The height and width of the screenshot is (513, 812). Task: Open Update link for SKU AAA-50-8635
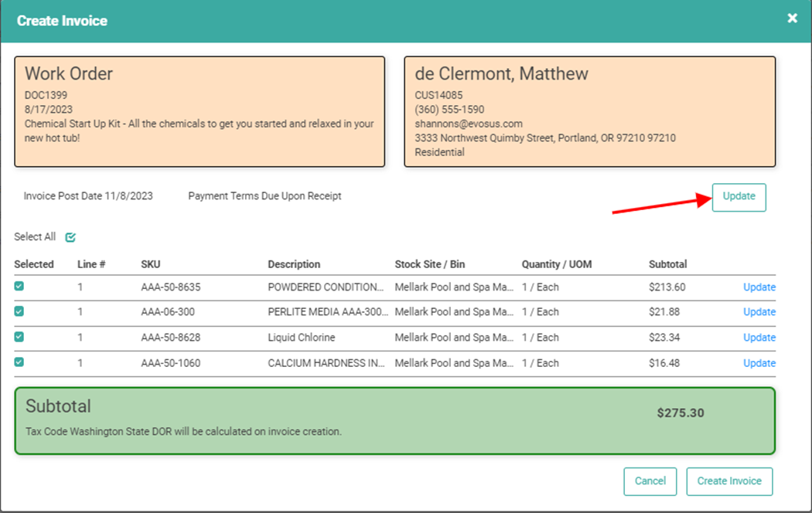(x=759, y=287)
